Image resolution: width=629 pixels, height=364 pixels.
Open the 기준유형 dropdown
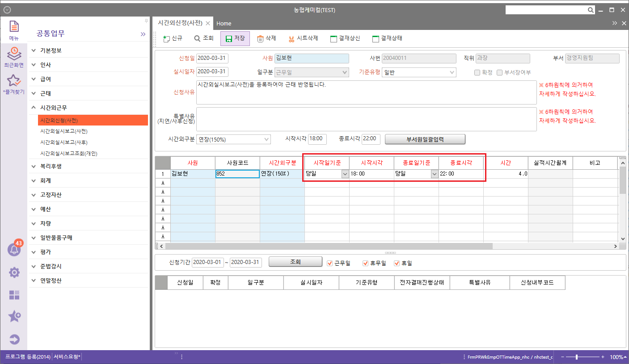pyautogui.click(x=419, y=72)
